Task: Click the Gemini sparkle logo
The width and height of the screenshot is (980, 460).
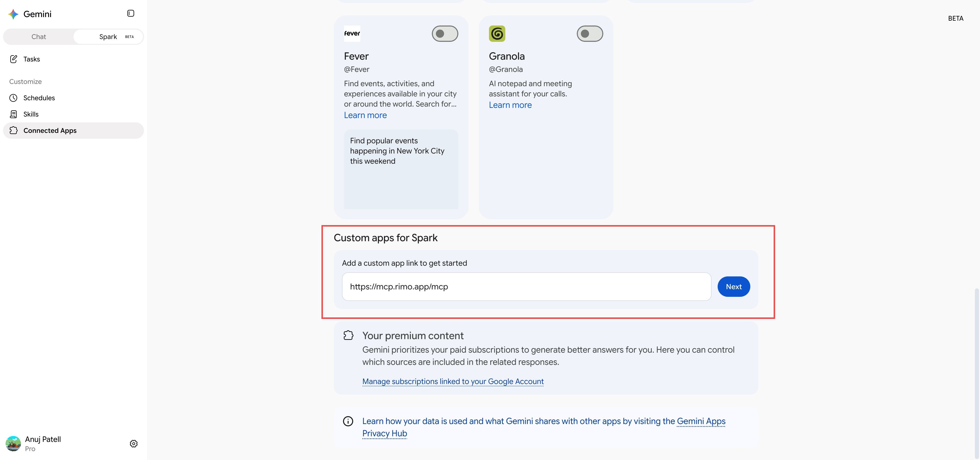Action: pos(13,14)
